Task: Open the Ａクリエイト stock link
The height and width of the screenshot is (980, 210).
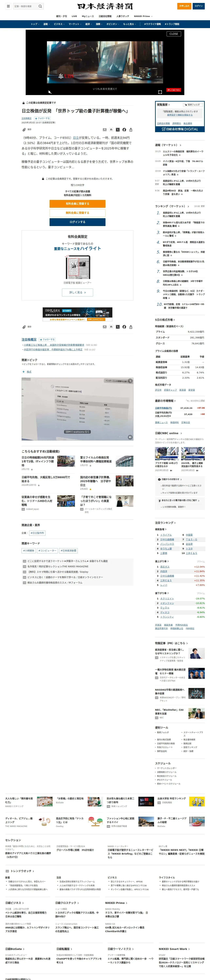Action: point(167,598)
